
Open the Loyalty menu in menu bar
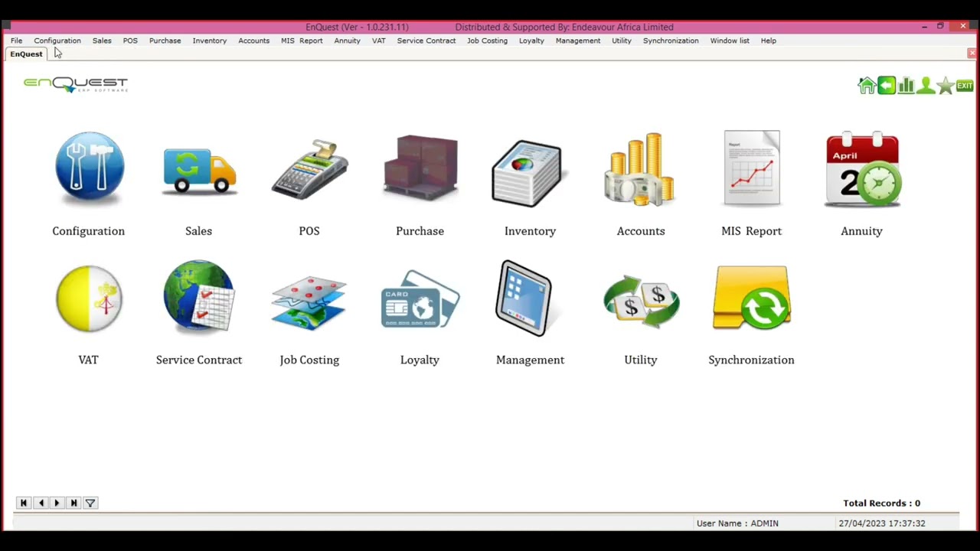coord(531,41)
